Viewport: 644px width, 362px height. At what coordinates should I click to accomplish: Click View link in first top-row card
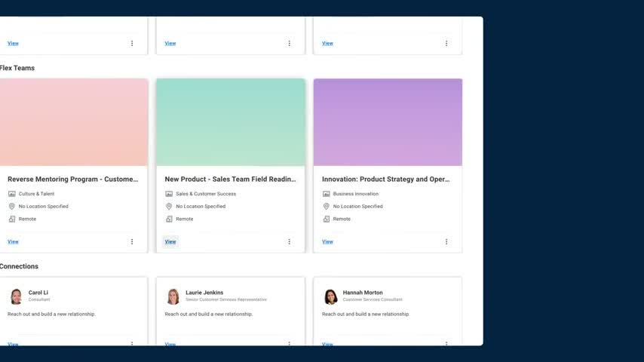[13, 43]
